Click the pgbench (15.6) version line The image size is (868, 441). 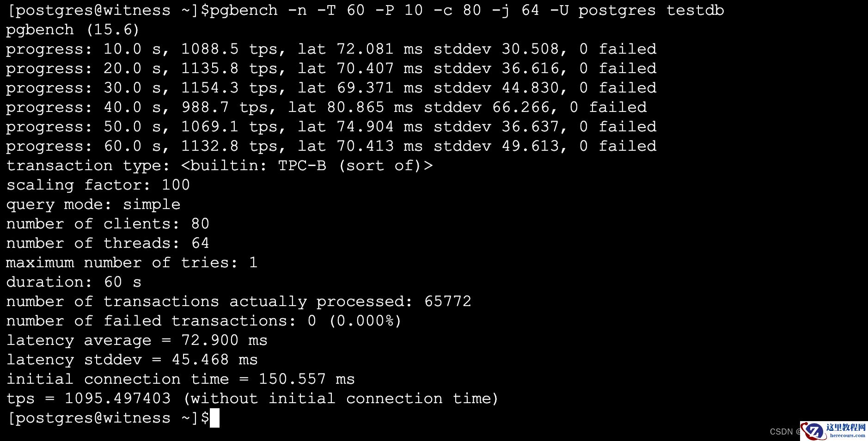click(73, 30)
